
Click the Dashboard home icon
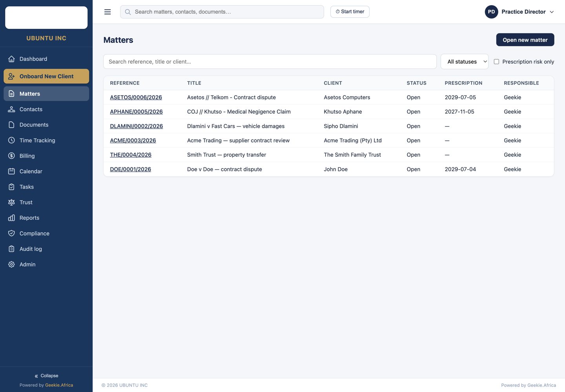click(x=11, y=59)
